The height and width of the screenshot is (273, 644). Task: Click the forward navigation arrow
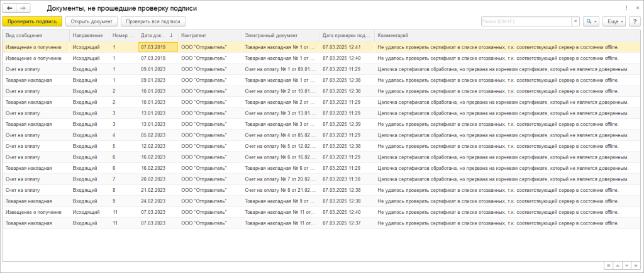point(23,8)
